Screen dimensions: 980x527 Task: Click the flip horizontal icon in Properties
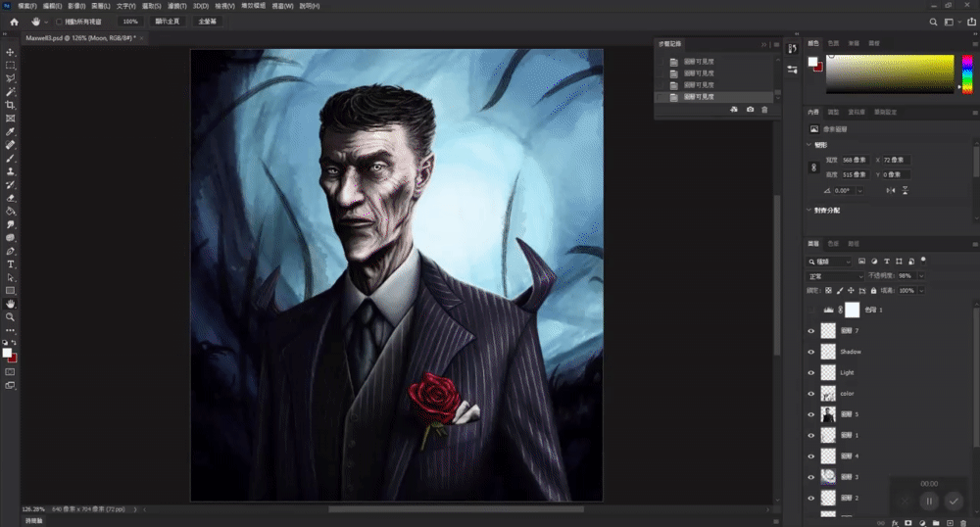tap(889, 190)
